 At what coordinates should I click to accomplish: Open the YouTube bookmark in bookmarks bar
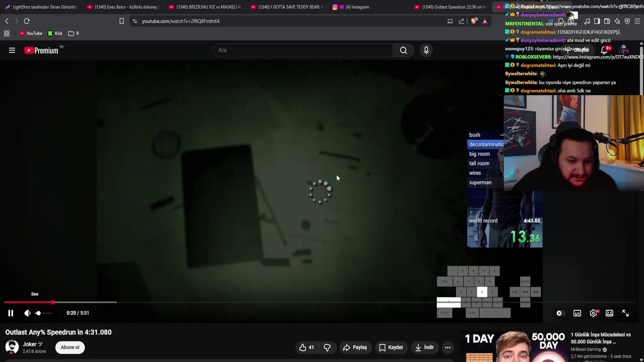coord(31,33)
